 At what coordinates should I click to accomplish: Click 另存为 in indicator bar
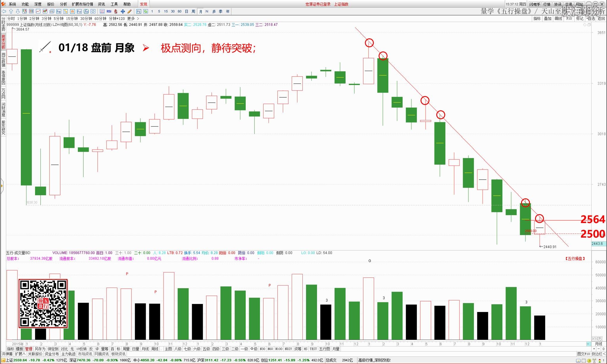(x=40, y=349)
